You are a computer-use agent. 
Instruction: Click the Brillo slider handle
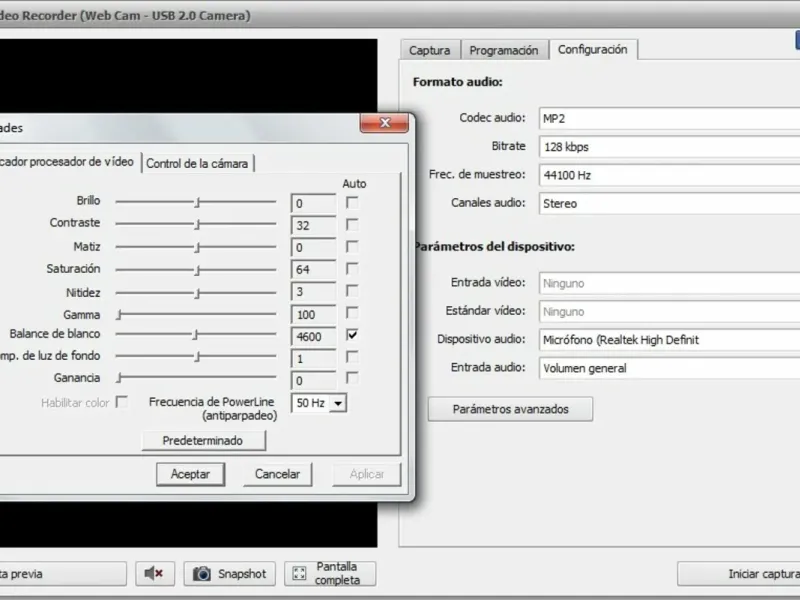tap(197, 203)
